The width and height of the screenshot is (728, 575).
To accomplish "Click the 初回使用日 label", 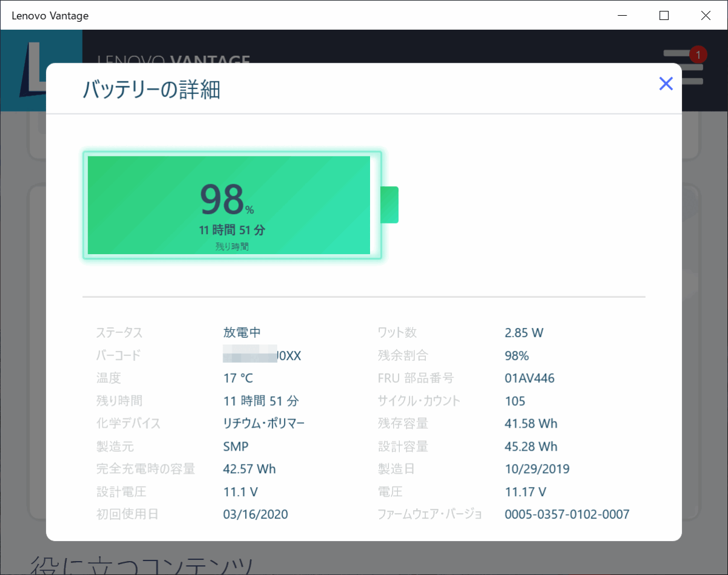I will (127, 514).
